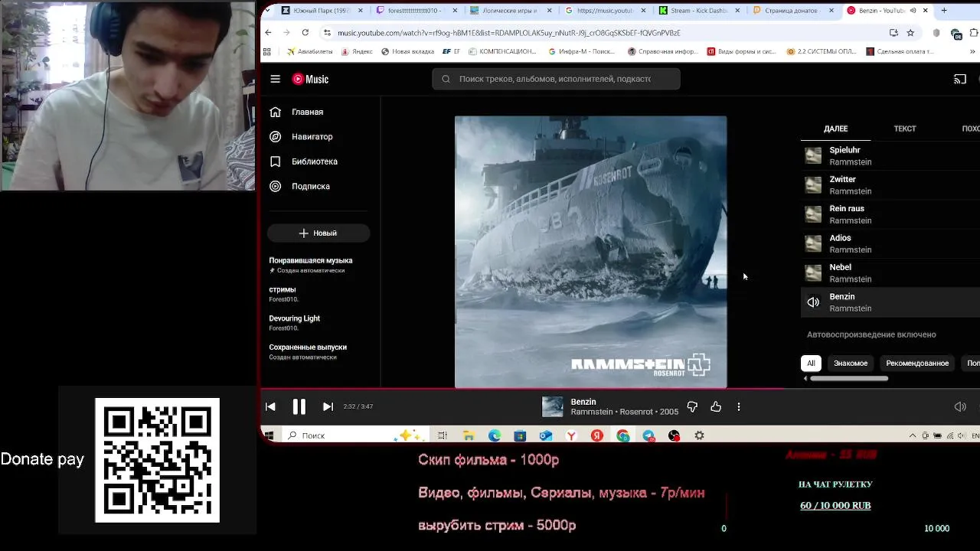Image resolution: width=980 pixels, height=551 pixels.
Task: Open the Settings gear on the taskbar
Action: [x=699, y=435]
